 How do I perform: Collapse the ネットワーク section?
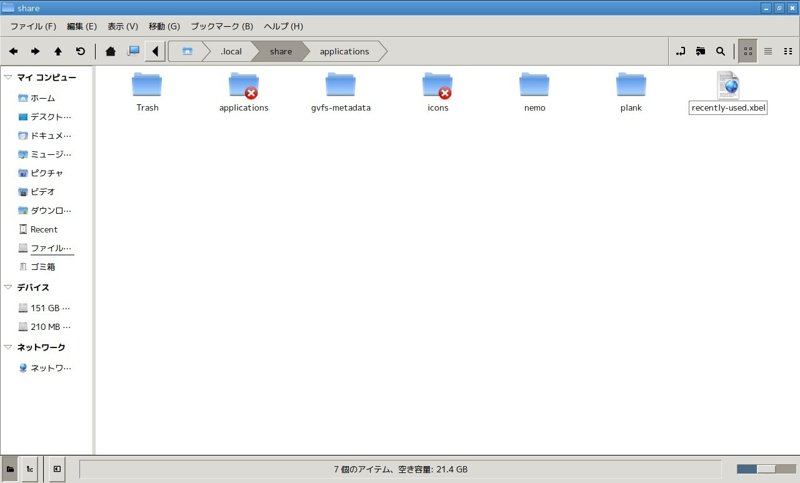pos(8,347)
